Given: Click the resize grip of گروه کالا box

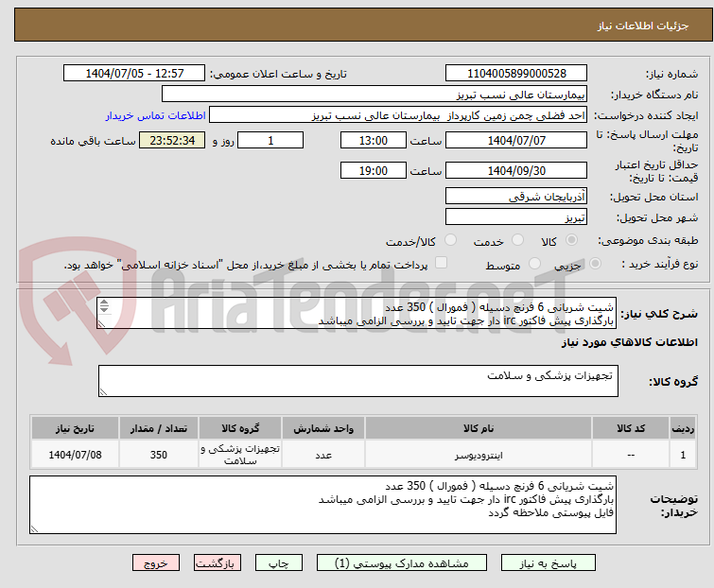Looking at the screenshot, I should [103, 392].
